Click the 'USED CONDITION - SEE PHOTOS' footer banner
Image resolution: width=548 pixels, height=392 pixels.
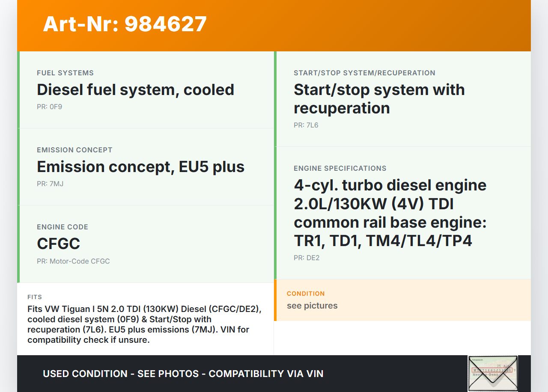[x=183, y=374]
